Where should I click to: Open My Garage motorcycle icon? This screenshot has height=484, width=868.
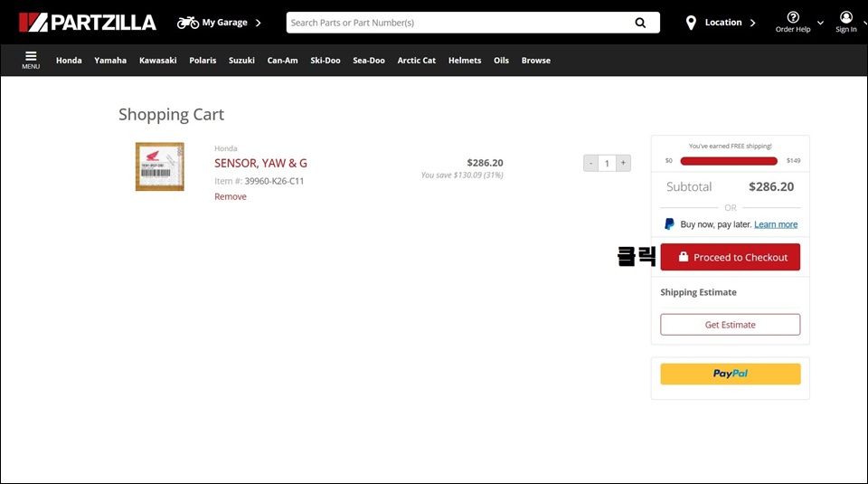click(x=188, y=23)
